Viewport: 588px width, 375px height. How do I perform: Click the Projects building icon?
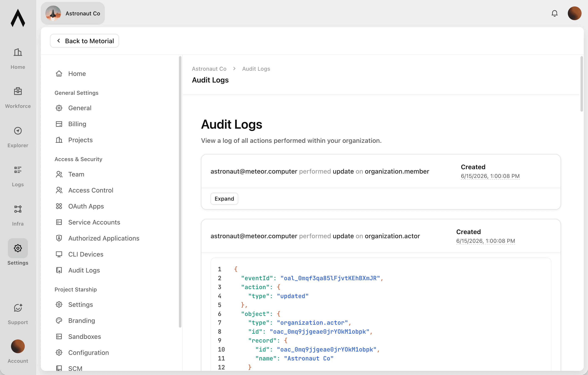[x=59, y=140]
